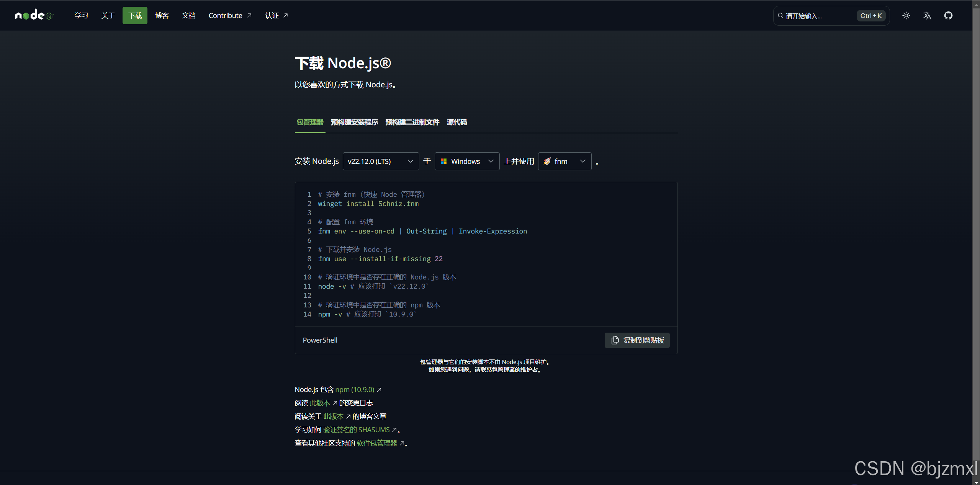This screenshot has height=485, width=980.
Task: Click the page scrollbar down arrow
Action: point(976,482)
